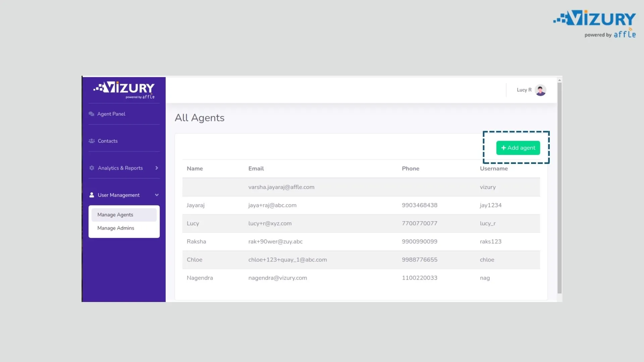This screenshot has height=362, width=644.
Task: Select the Lucy name cell
Action: click(193, 223)
